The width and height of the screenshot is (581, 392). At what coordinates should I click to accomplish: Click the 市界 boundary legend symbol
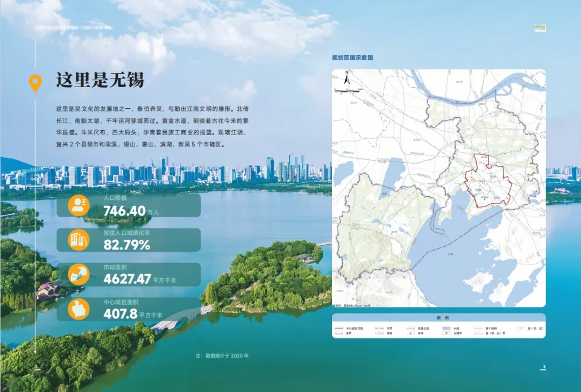[x=379, y=328]
